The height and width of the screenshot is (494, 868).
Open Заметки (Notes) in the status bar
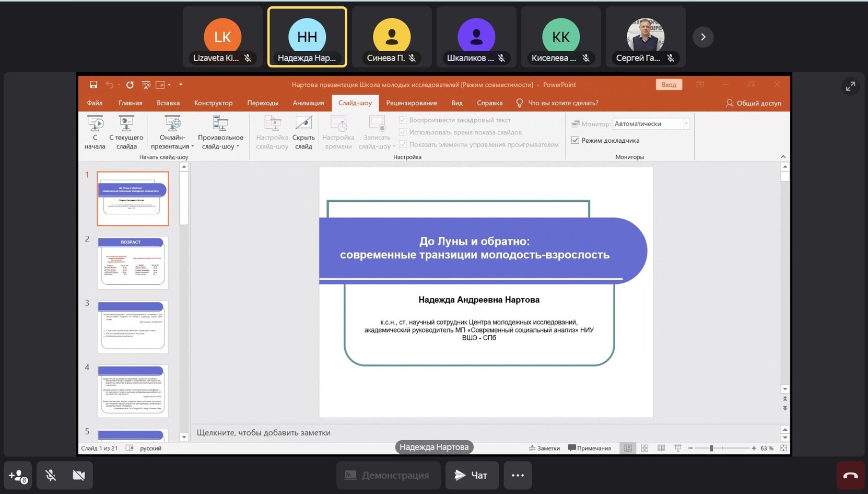544,448
